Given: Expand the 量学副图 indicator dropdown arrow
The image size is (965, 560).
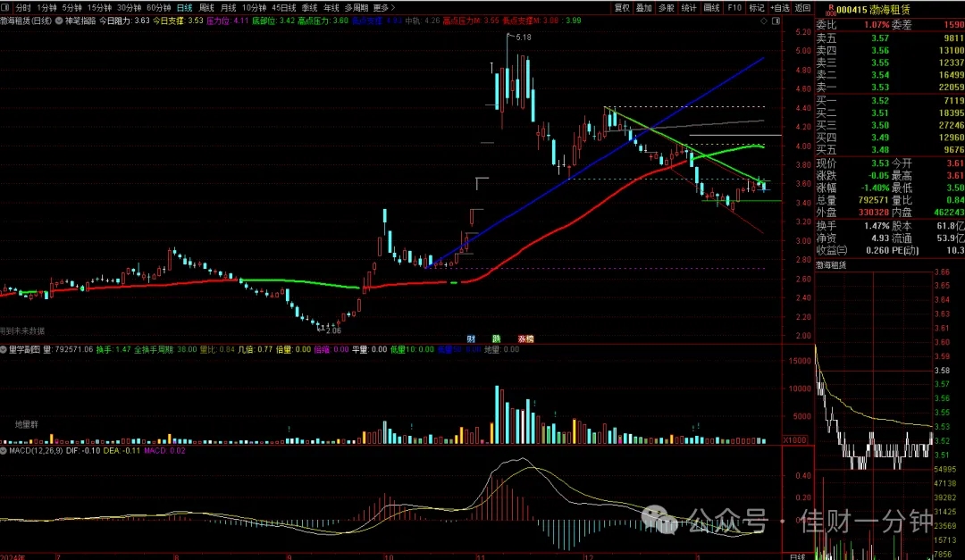Looking at the screenshot, I should coord(4,349).
